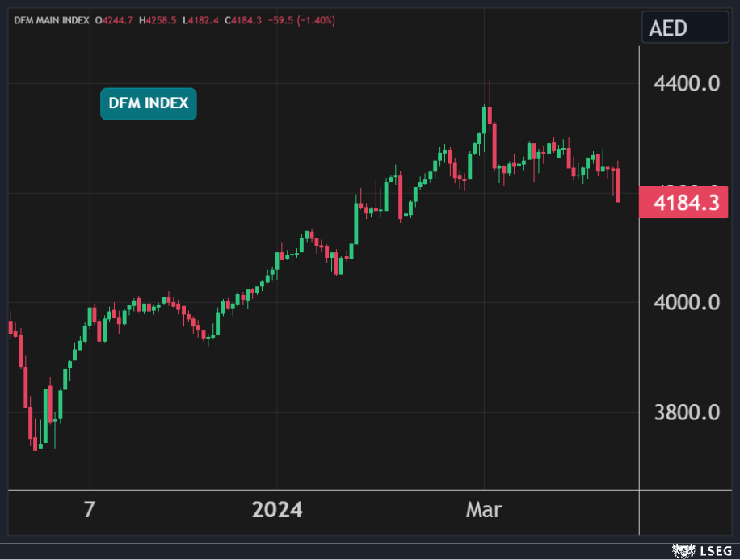Click the tall green candle right of 2024
The width and height of the screenshot is (740, 560).
click(x=356, y=222)
